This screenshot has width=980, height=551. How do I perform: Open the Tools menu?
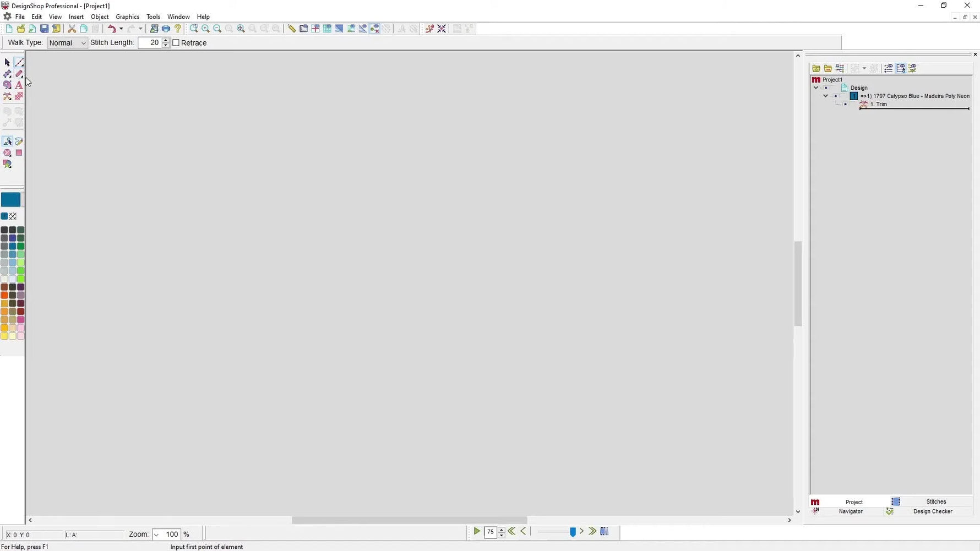[153, 17]
